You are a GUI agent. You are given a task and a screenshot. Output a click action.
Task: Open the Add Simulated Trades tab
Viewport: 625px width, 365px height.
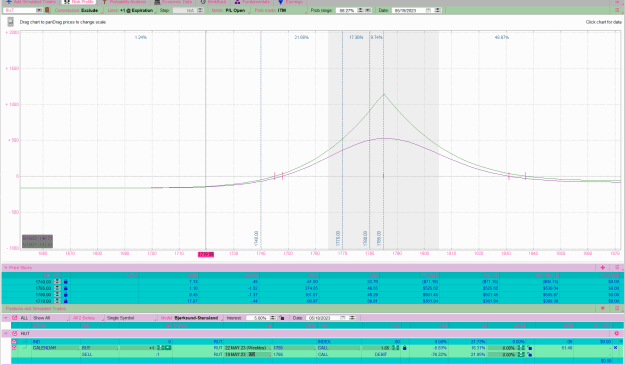(31, 2)
